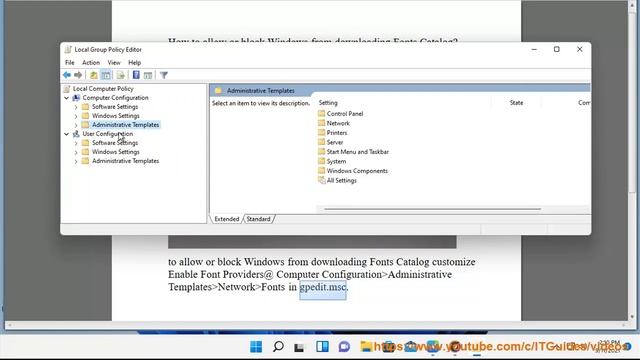Select Windows Settings label under Computer Configuration
This screenshot has width=640, height=360.
tap(116, 116)
